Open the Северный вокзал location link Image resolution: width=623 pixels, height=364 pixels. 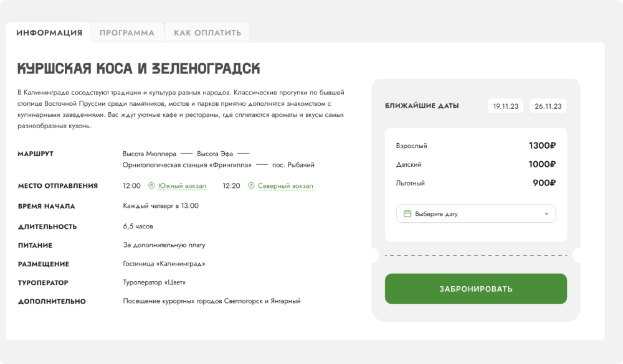285,186
